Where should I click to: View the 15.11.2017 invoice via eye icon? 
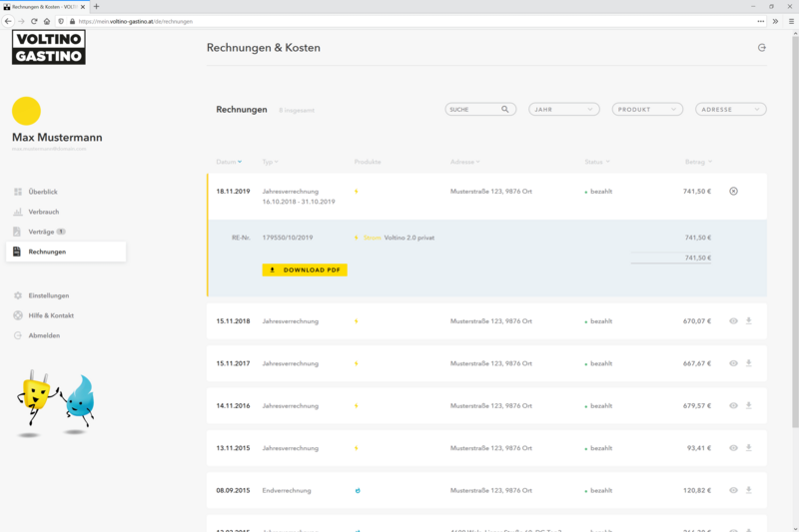(733, 363)
